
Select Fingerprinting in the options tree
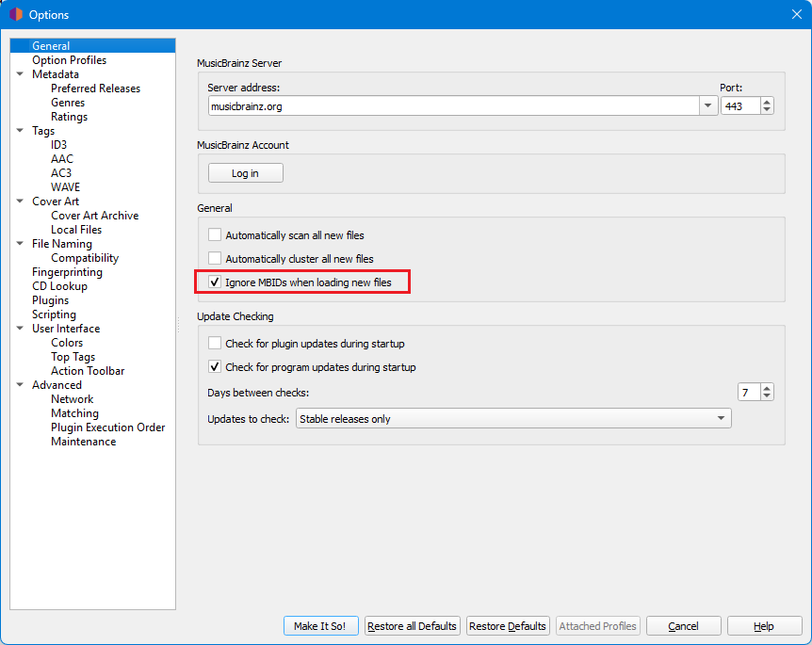coord(67,272)
